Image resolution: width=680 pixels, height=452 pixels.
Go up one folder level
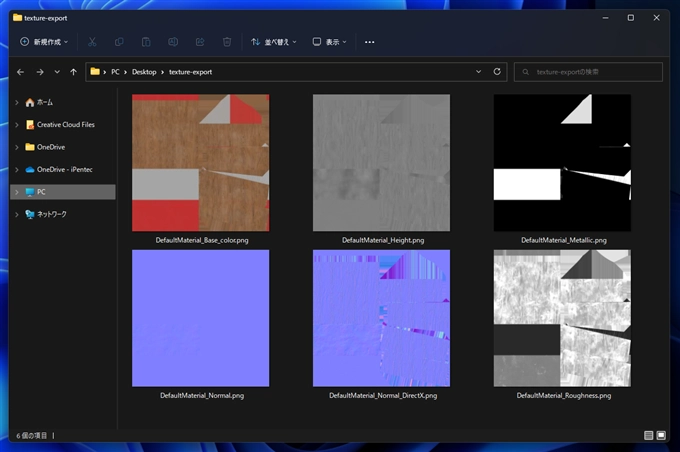pos(73,72)
